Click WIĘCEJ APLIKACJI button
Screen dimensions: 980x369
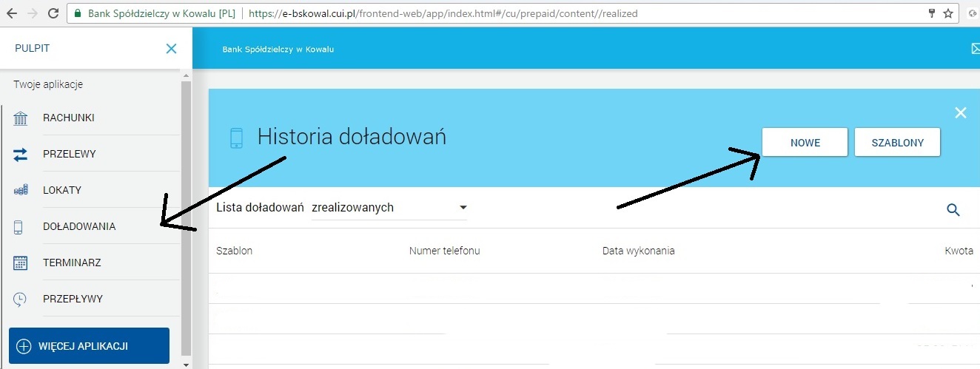(x=89, y=346)
